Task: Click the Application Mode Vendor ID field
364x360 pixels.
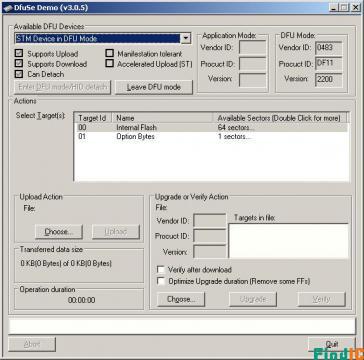Action: point(252,48)
